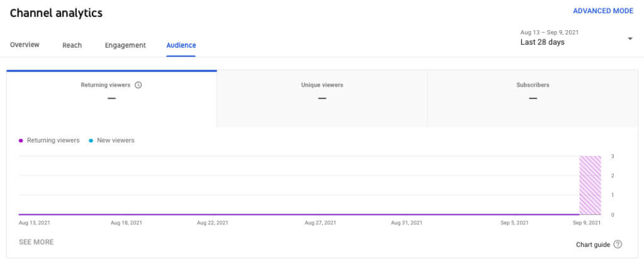Click the Chart guide question mark icon
Viewport: 644px width, 265px height.
point(618,244)
